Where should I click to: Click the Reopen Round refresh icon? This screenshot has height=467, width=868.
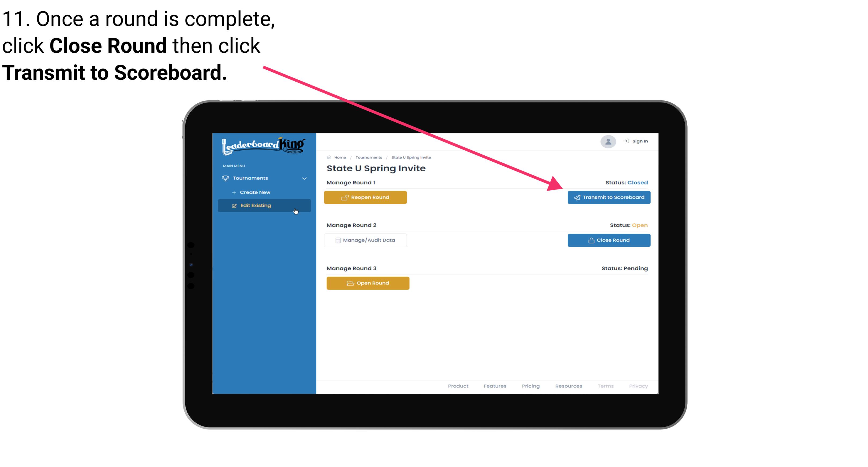point(345,197)
